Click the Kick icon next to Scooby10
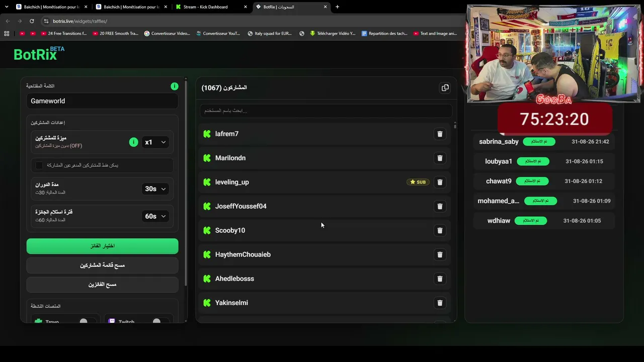Image resolution: width=644 pixels, height=362 pixels. pos(207,230)
